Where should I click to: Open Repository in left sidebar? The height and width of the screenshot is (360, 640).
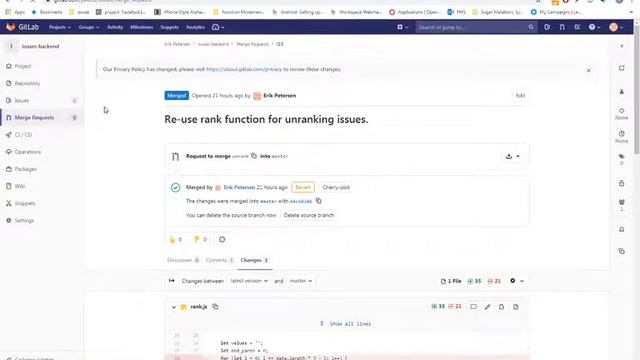pos(27,83)
